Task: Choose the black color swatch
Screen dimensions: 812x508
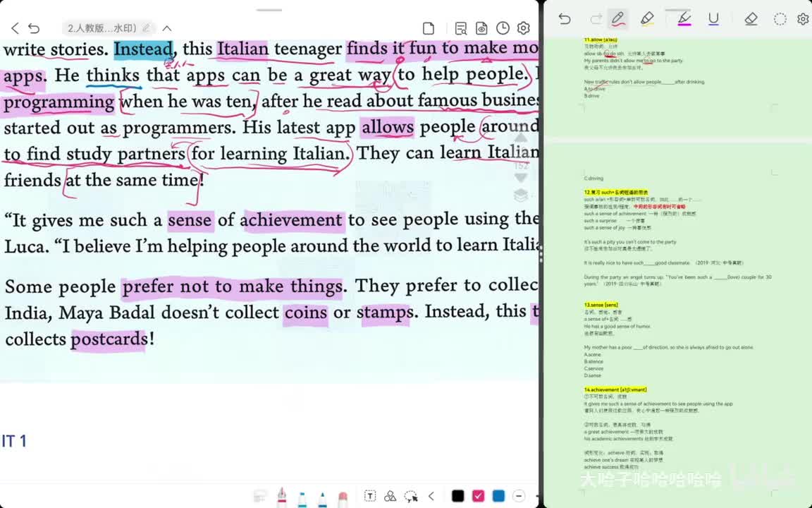Action: point(457,496)
